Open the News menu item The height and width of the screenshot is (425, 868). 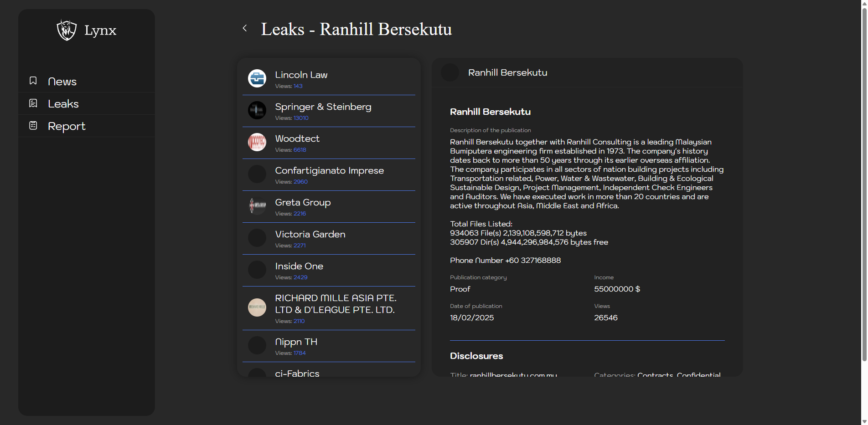(x=62, y=82)
